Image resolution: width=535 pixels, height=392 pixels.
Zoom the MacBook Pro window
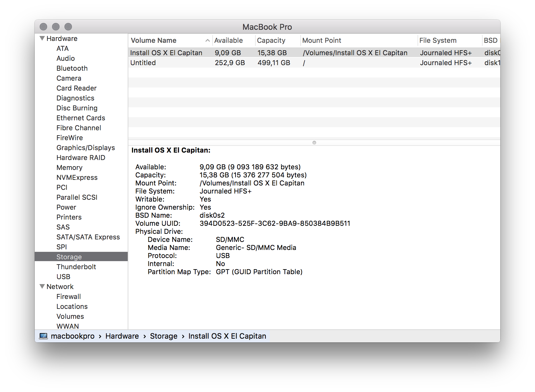pos(68,27)
